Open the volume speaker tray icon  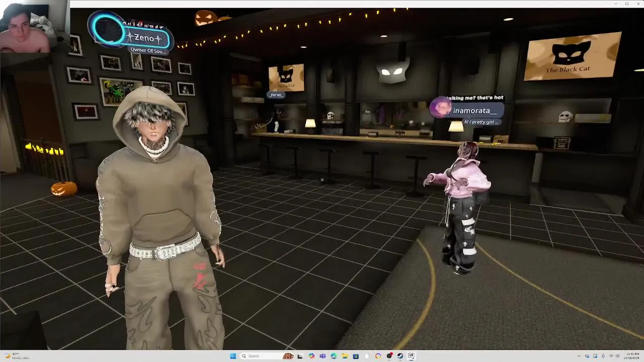(618, 356)
